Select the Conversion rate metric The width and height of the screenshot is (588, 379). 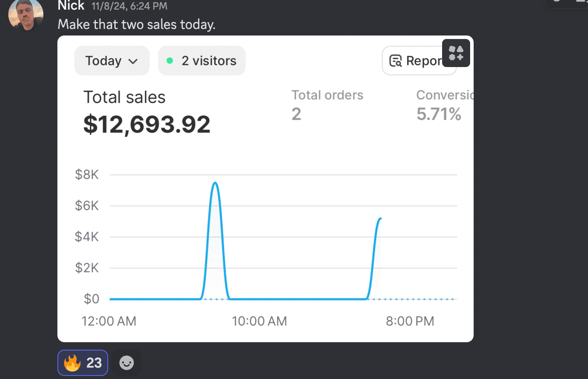(444, 96)
